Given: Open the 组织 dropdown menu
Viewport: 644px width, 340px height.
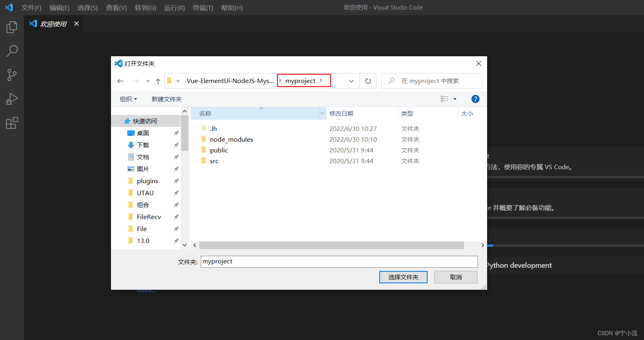Looking at the screenshot, I should tap(128, 99).
